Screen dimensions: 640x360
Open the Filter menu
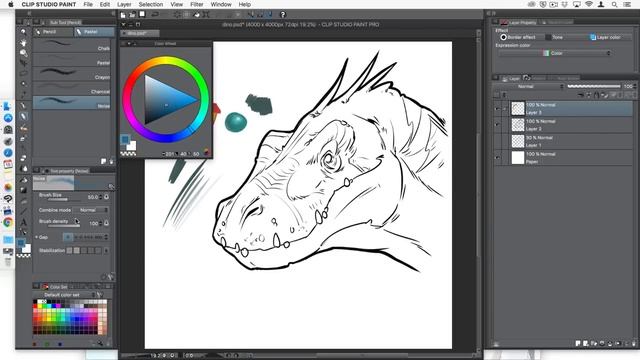click(x=197, y=4)
